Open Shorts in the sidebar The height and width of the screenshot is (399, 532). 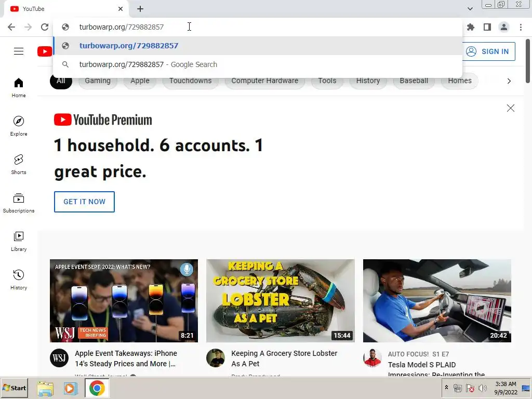(19, 165)
